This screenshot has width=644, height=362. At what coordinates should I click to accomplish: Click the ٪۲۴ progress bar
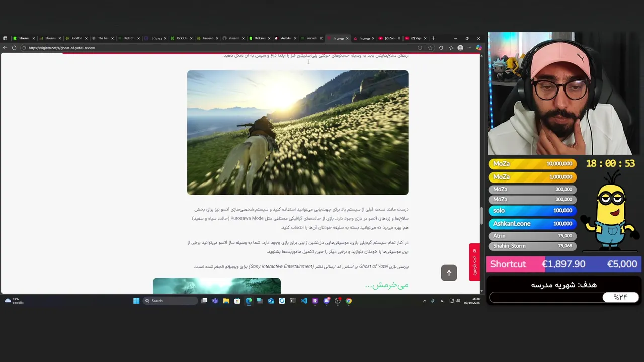point(564,297)
